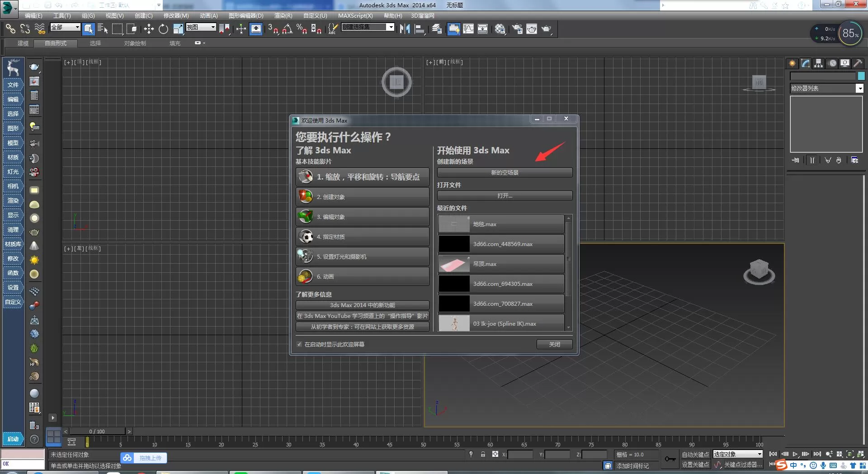868x474 pixels.
Task: Open recent file 地毯.max
Action: coord(501,224)
